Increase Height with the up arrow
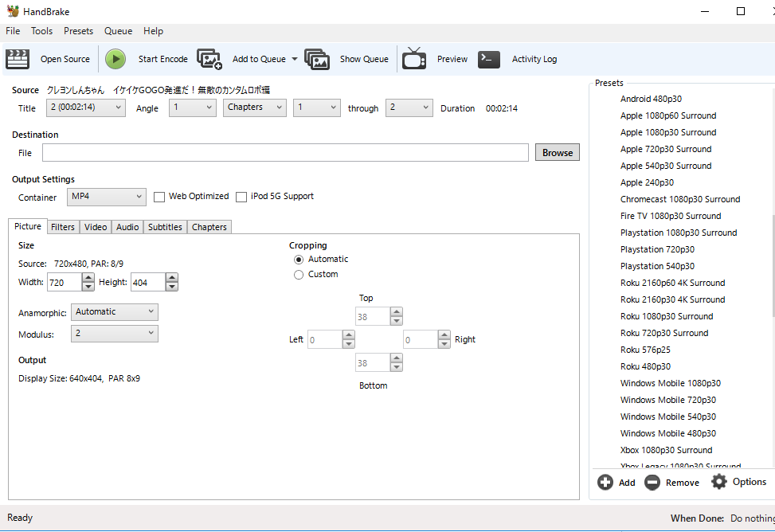This screenshot has width=775, height=532. pyautogui.click(x=171, y=278)
